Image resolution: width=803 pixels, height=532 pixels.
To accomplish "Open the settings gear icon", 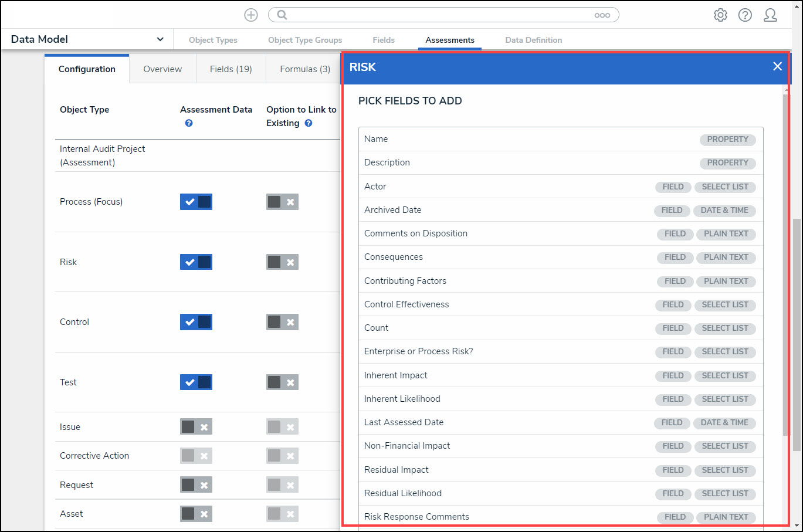I will pyautogui.click(x=720, y=15).
